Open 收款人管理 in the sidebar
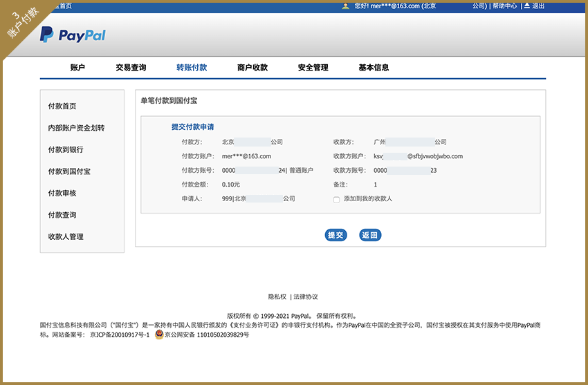This screenshot has height=385, width=588. (x=66, y=236)
